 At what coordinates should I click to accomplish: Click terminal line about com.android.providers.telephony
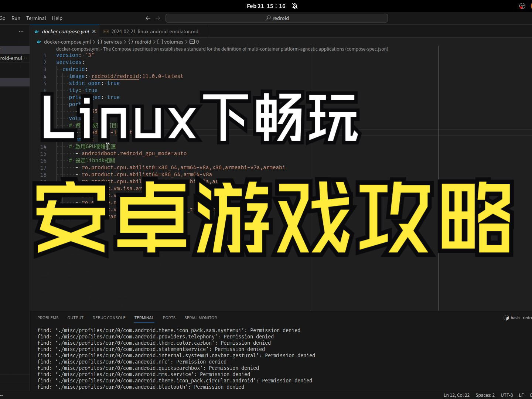(x=156, y=337)
